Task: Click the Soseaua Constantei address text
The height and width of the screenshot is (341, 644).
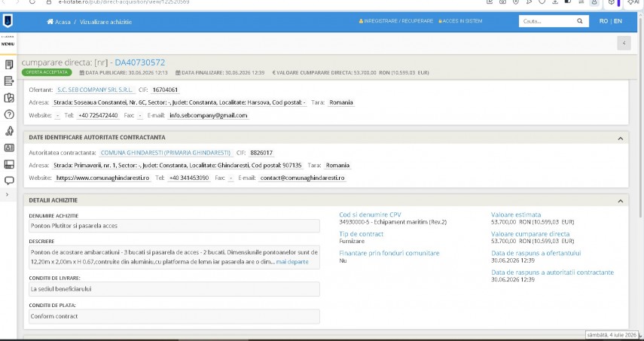Action: pos(179,102)
